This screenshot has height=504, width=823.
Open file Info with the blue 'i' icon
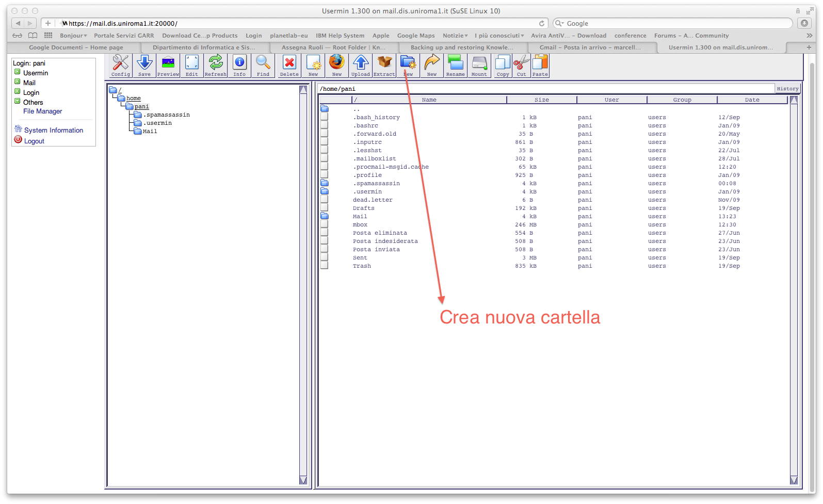coord(239,66)
